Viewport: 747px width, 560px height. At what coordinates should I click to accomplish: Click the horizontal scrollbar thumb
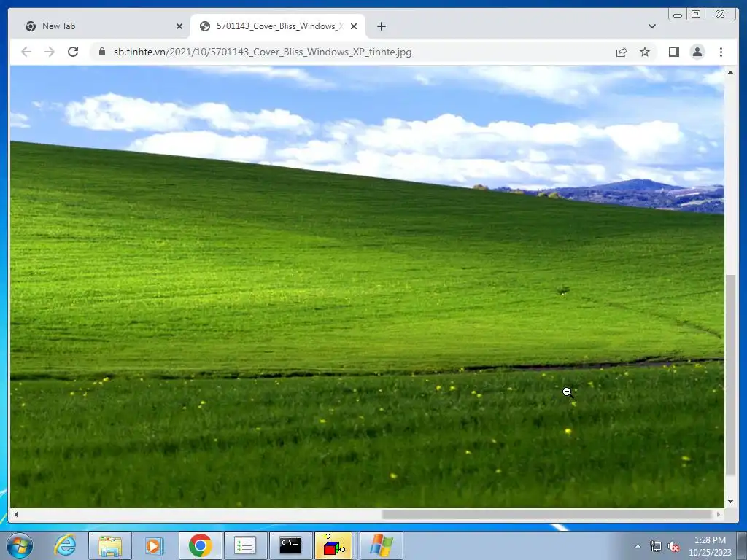point(547,514)
